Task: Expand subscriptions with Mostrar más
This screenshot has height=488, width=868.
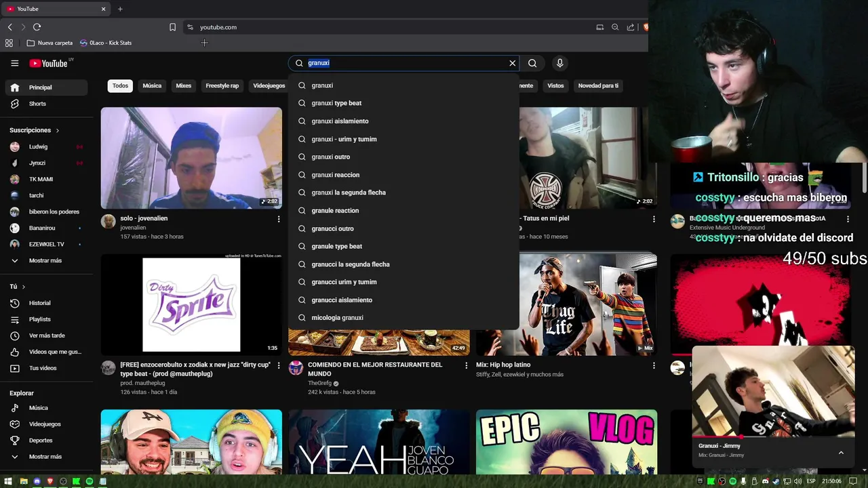Action: pos(46,260)
